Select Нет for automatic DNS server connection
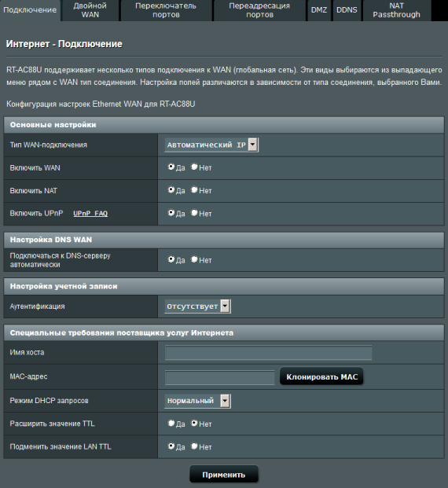Image resolution: width=448 pixels, height=488 pixels. tap(194, 259)
